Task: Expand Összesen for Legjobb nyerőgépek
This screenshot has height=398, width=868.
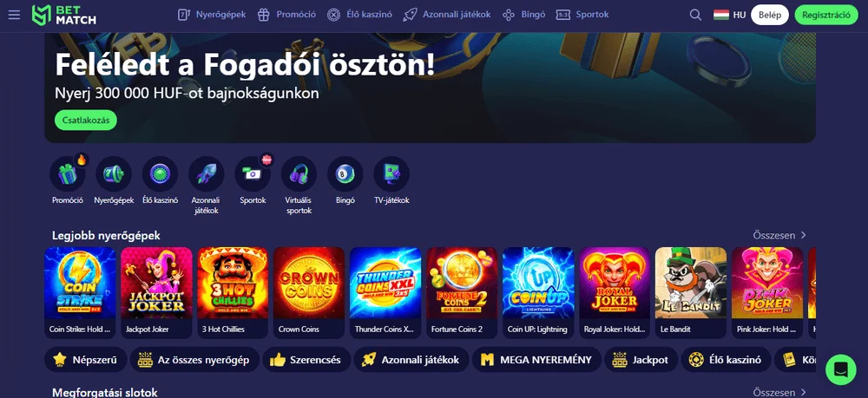Action: pyautogui.click(x=779, y=236)
